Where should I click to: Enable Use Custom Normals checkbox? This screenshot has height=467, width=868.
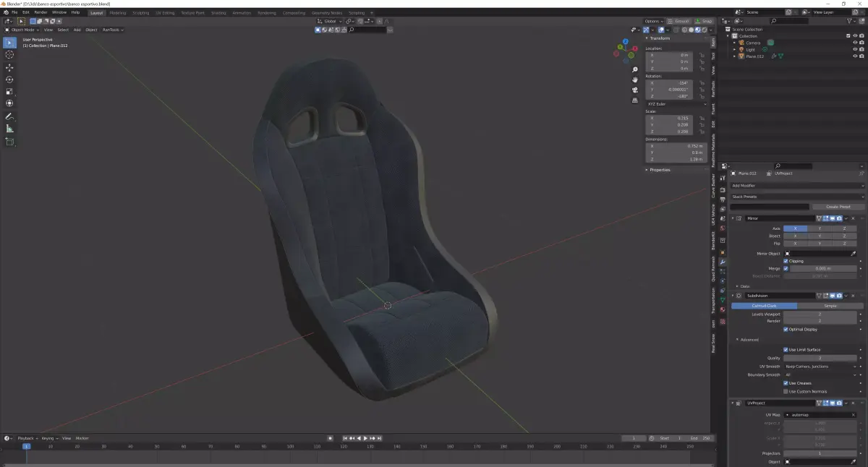tap(786, 391)
